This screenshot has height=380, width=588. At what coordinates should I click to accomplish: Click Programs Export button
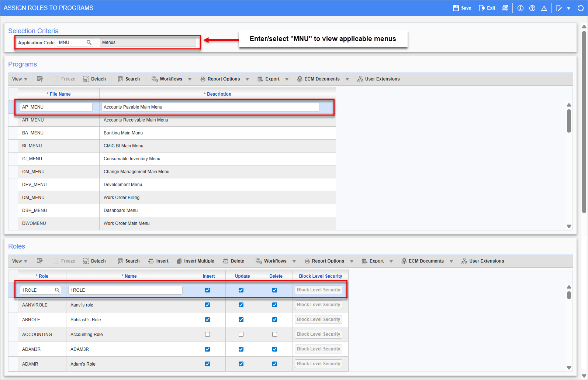269,79
